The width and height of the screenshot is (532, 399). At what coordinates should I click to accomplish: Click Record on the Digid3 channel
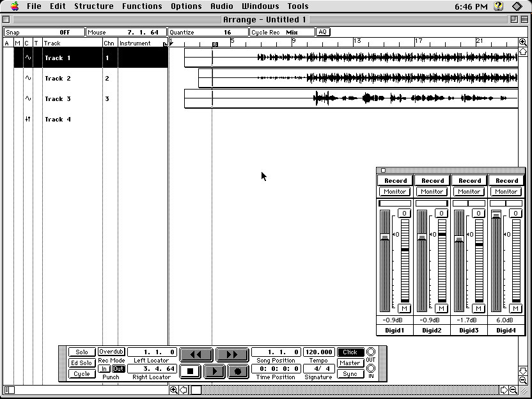pos(469,180)
